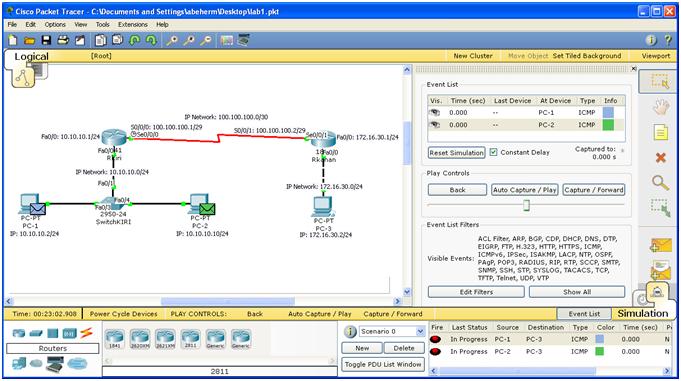Click the Copy toolbar icon
Viewport: 681px width, 381px height.
click(101, 40)
